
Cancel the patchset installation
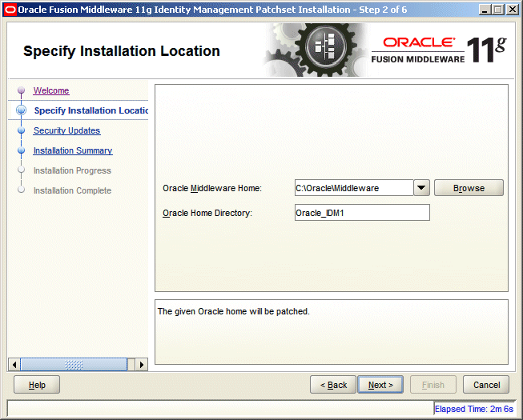tap(486, 385)
